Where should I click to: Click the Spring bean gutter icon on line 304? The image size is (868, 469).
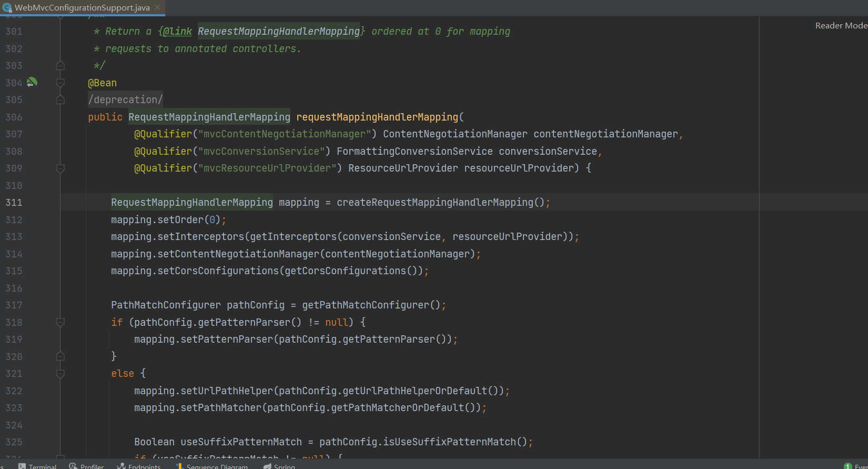(32, 82)
